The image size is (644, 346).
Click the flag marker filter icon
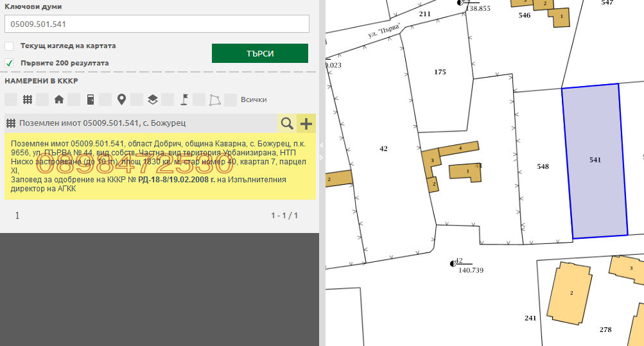click(184, 99)
